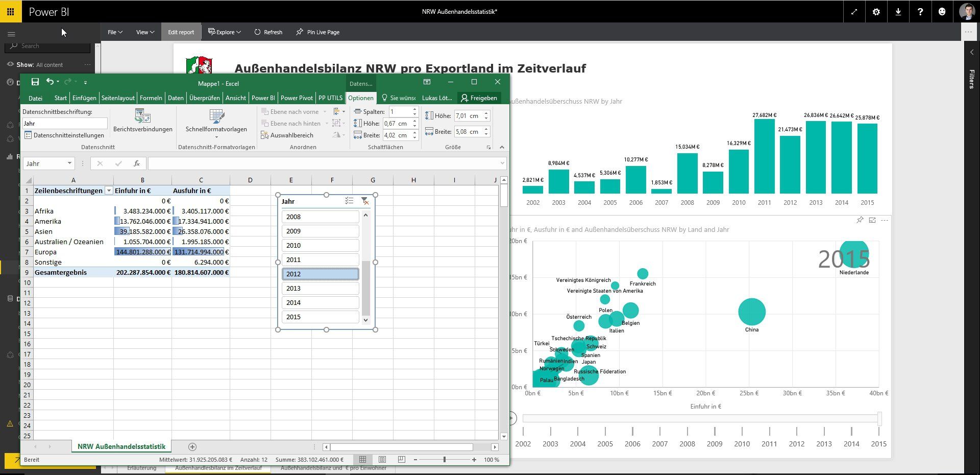Save the Excel workbook
Screen dimensions: 980x475
coord(35,82)
